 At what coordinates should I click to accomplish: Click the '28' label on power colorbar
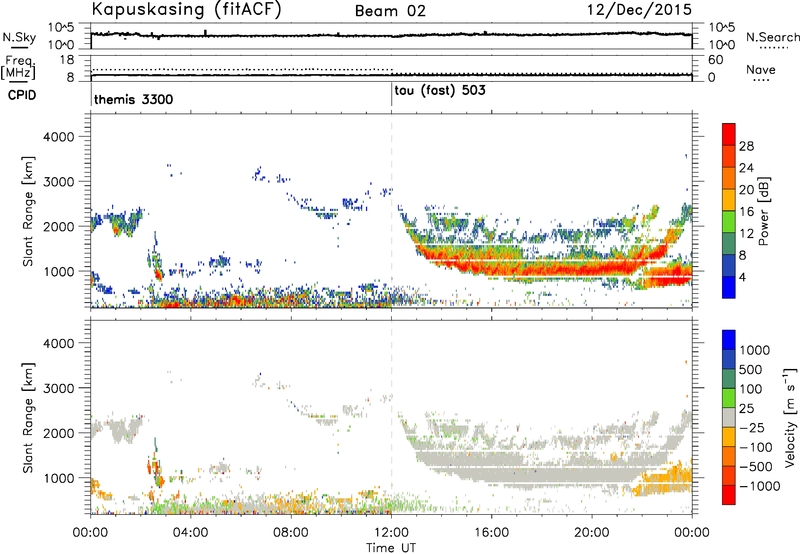coord(746,146)
